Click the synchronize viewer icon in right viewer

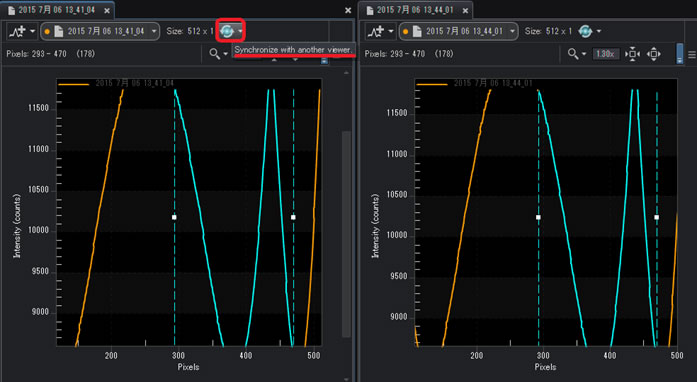[585, 31]
